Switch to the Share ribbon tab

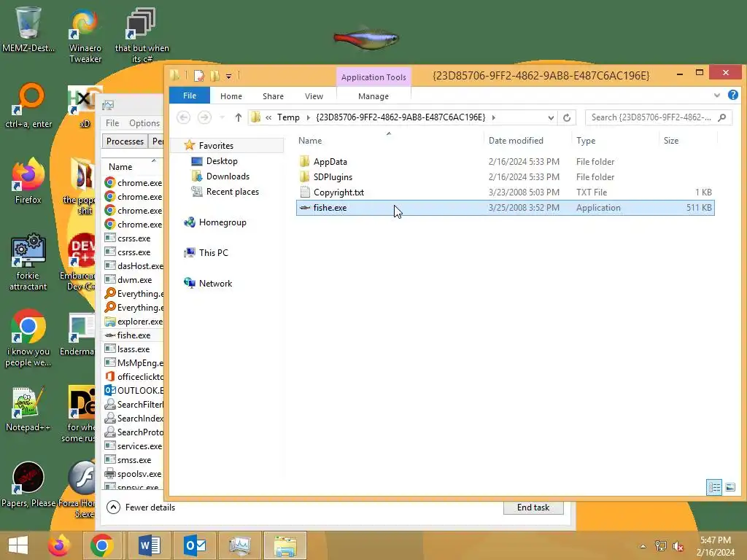273,96
